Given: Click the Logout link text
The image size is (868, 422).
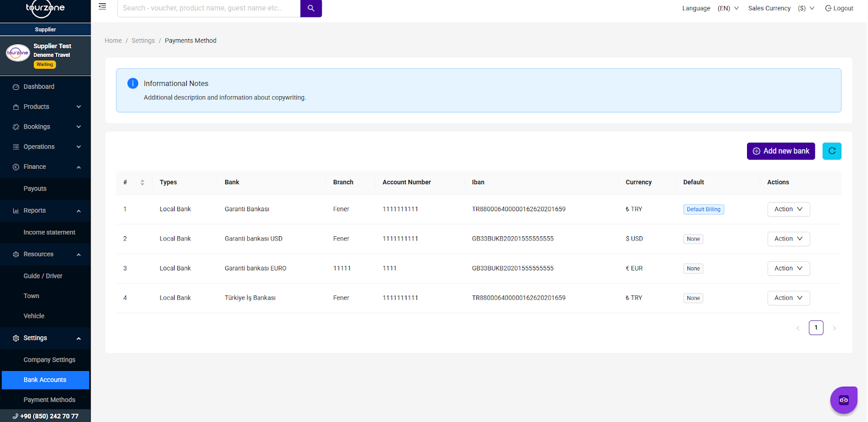Looking at the screenshot, I should coord(843,8).
